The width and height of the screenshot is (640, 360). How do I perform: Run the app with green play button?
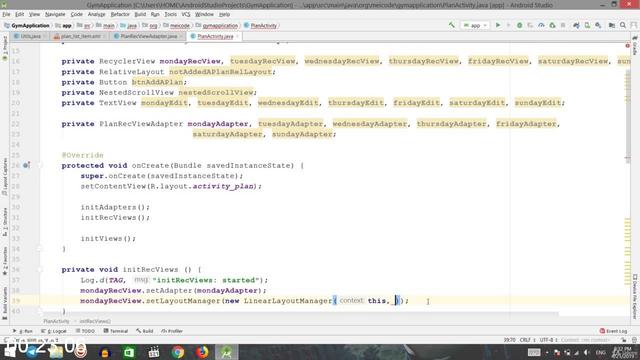498,25
